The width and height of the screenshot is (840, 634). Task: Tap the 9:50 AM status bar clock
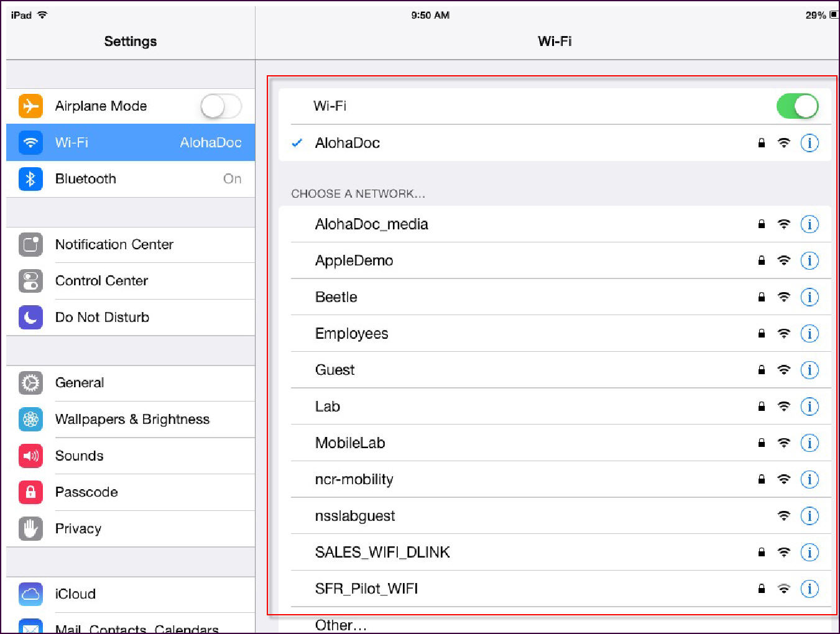(430, 15)
